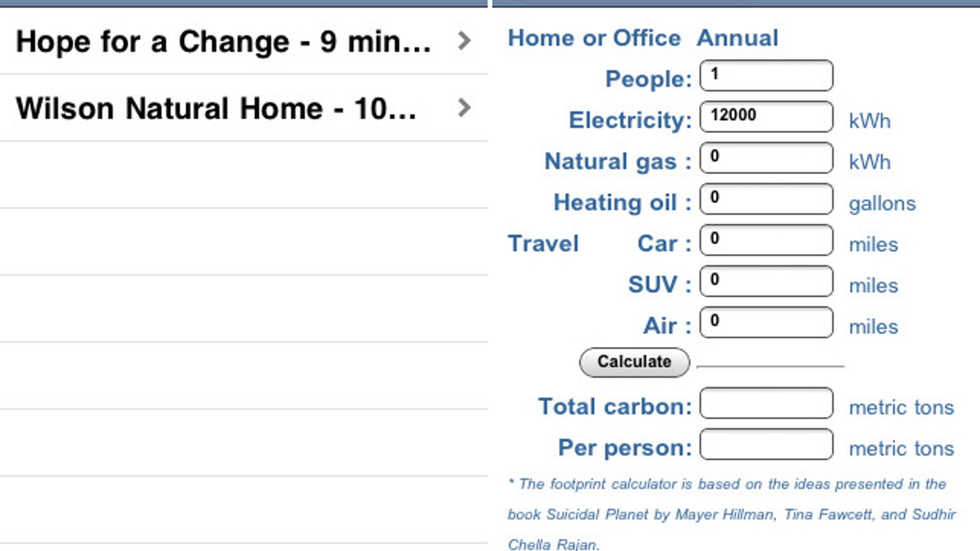This screenshot has width=980, height=551.
Task: Click the Travel section label
Action: coord(543,243)
